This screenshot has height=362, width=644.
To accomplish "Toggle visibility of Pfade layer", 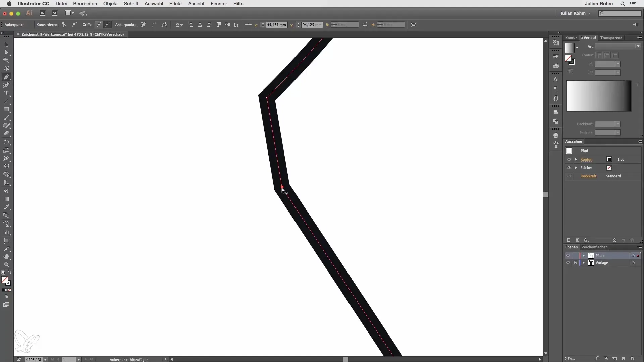I will pyautogui.click(x=568, y=256).
